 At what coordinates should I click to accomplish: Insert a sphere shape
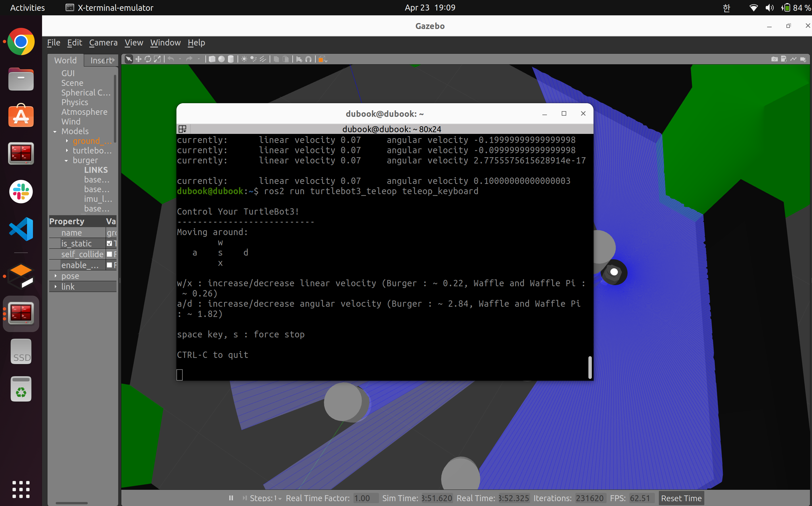click(221, 59)
